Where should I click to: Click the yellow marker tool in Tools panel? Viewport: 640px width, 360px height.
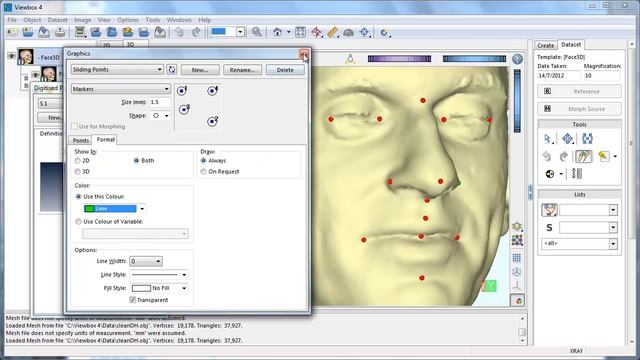pyautogui.click(x=604, y=156)
